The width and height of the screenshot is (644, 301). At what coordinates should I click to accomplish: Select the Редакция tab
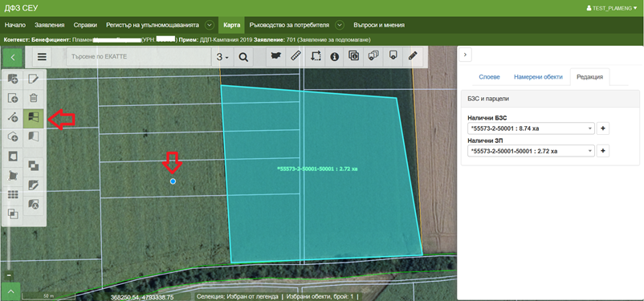[x=589, y=77]
